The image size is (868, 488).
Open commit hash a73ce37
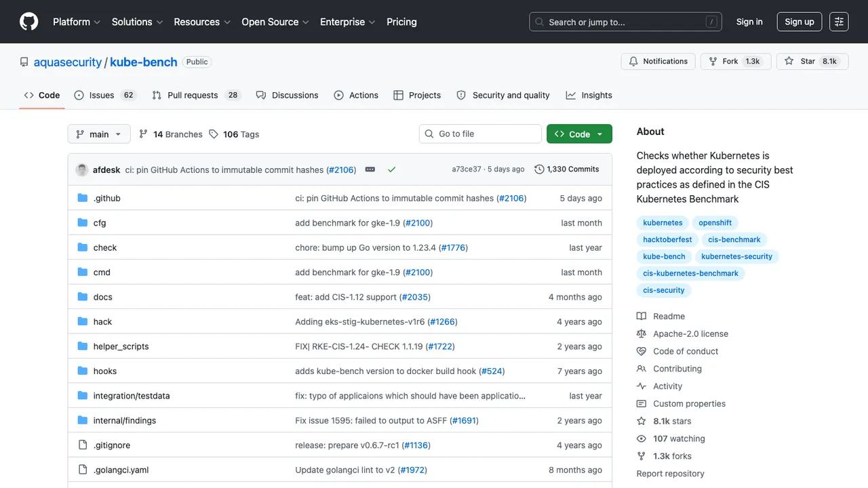click(467, 169)
